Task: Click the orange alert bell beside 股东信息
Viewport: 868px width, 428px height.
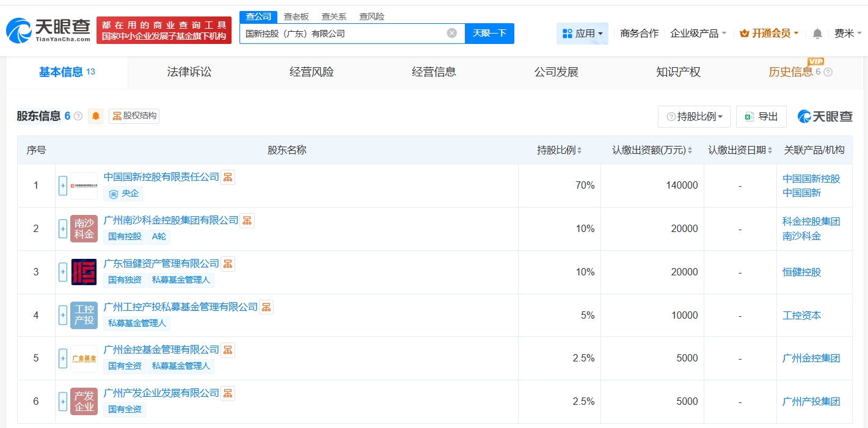Action: [x=96, y=116]
